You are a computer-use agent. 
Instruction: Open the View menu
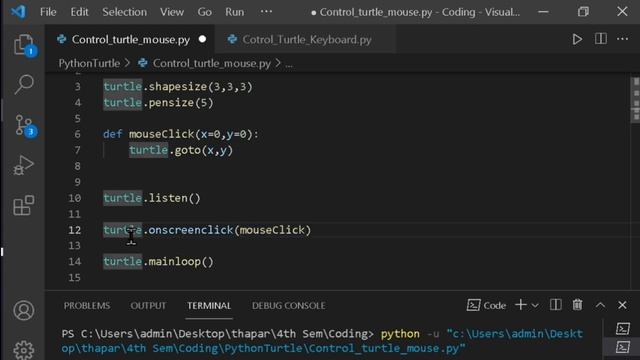pyautogui.click(x=172, y=12)
